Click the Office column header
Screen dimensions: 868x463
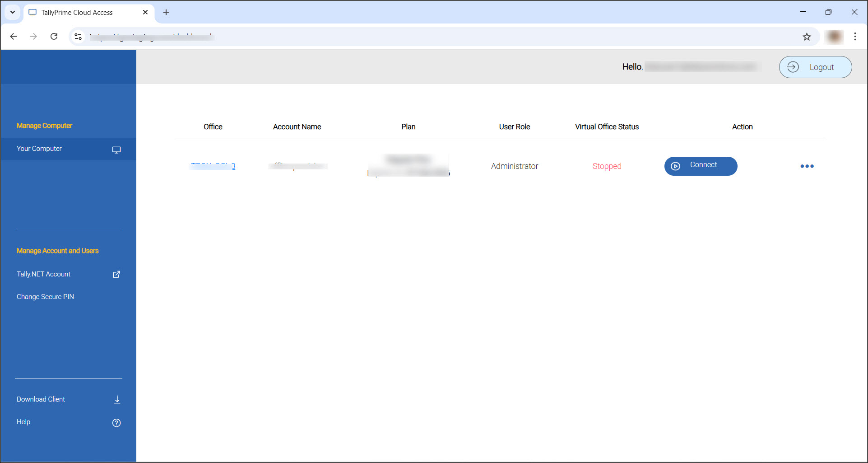point(213,127)
